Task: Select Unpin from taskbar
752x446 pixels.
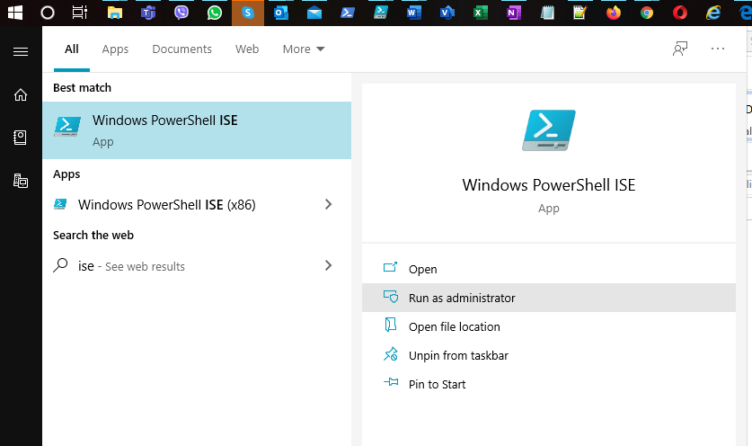Action: pyautogui.click(x=549, y=355)
